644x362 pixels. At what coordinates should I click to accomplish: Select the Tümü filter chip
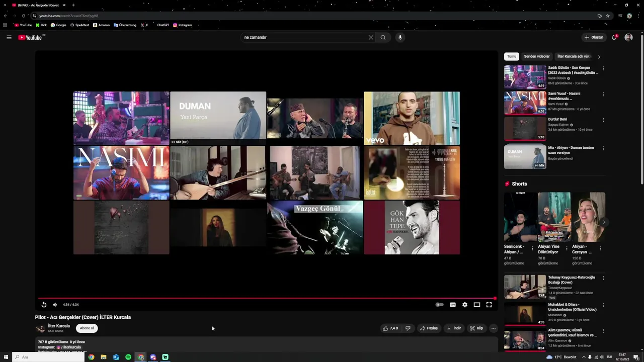pos(512,56)
